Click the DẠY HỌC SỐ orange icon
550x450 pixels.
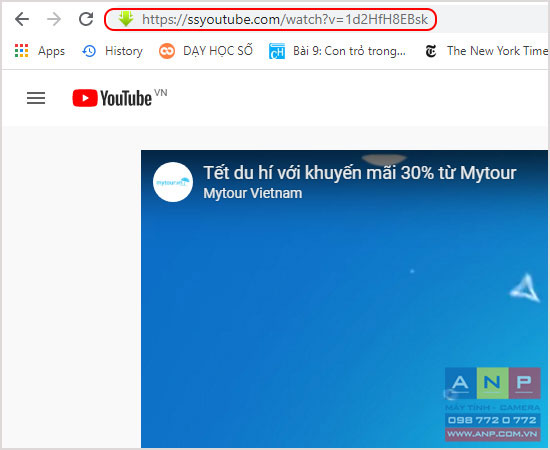[167, 51]
